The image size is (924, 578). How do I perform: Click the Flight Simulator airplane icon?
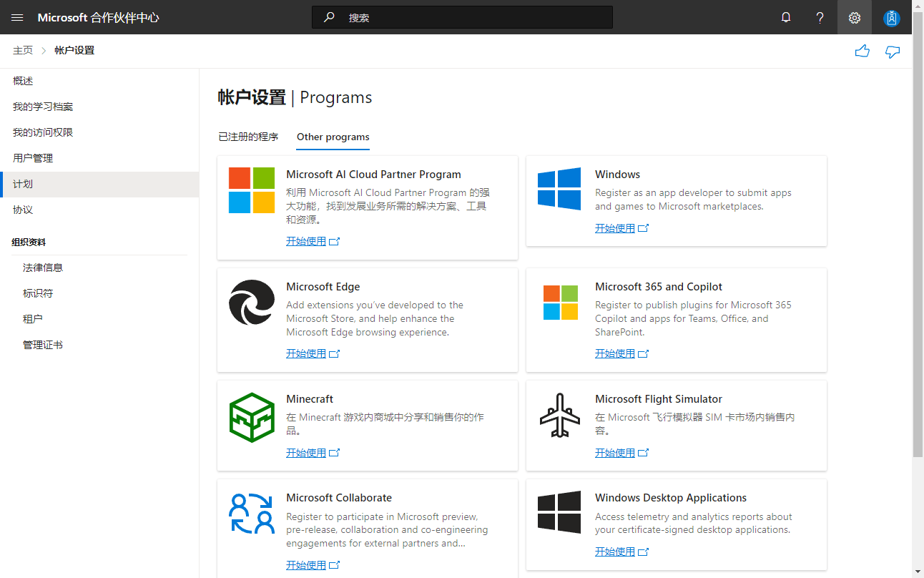[559, 415]
